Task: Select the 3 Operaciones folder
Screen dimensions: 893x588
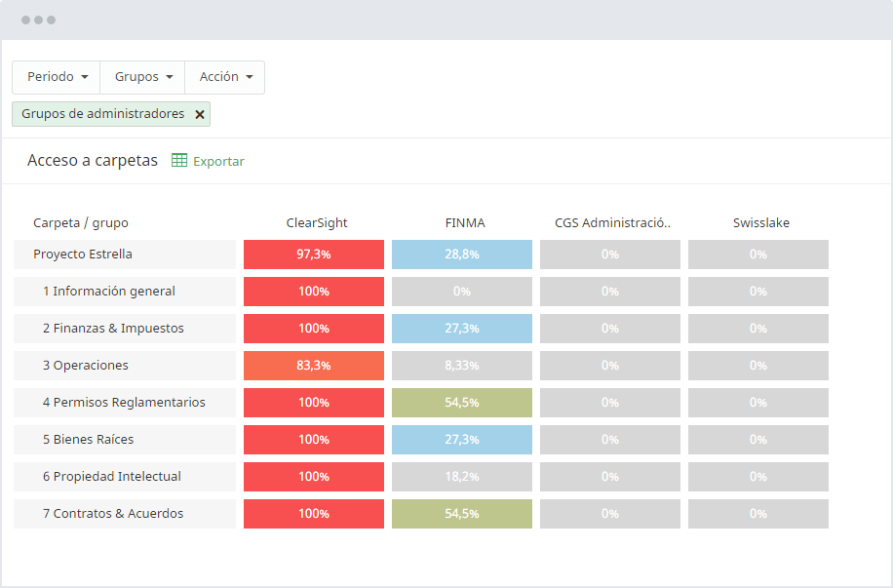Action: (x=125, y=366)
